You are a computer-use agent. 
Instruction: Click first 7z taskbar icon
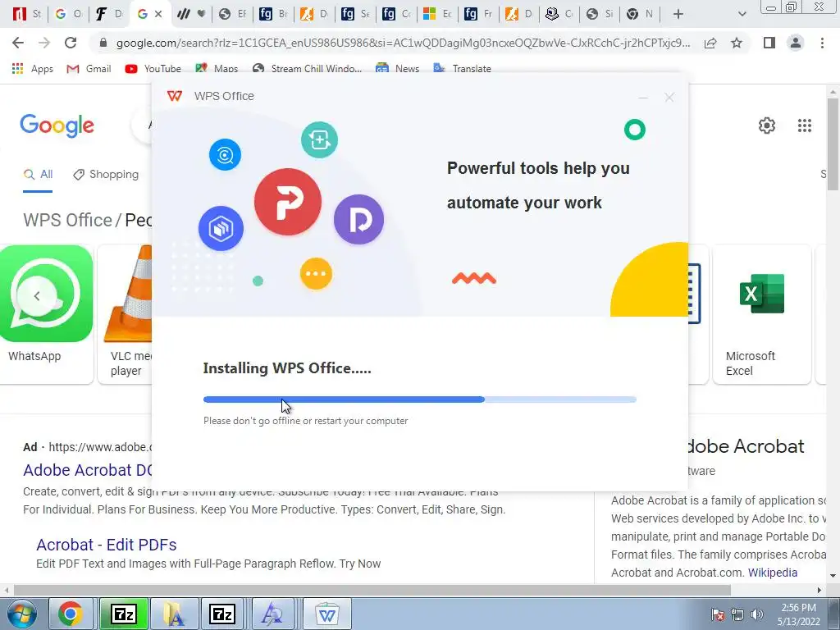click(x=123, y=614)
